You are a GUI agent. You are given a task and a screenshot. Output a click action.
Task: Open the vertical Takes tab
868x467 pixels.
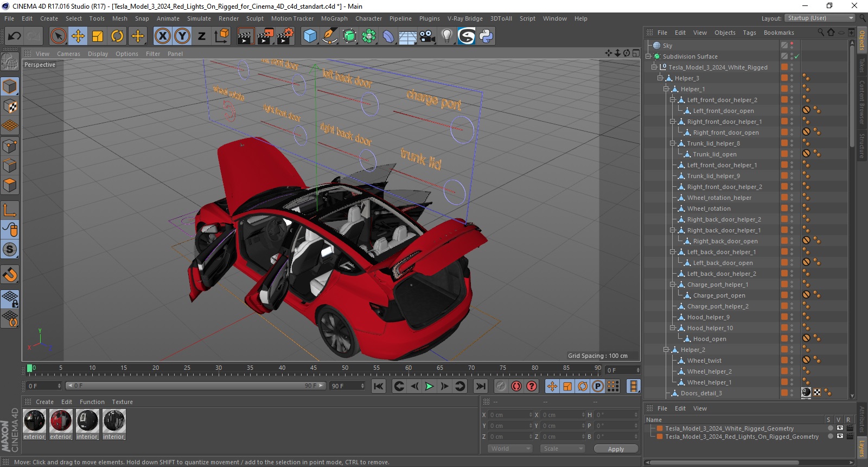tap(861, 65)
